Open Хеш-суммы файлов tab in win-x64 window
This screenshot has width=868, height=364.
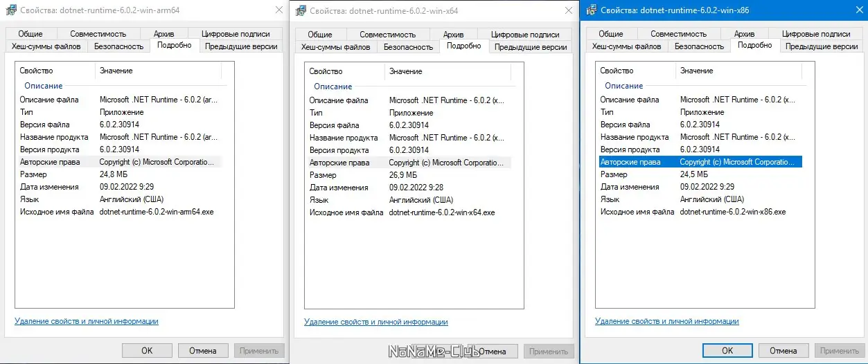coord(336,47)
